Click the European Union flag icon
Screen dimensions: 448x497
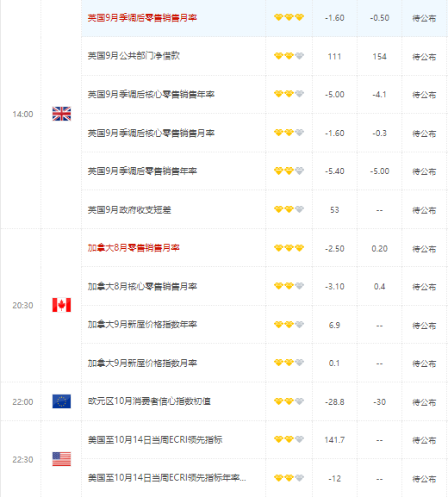click(61, 401)
